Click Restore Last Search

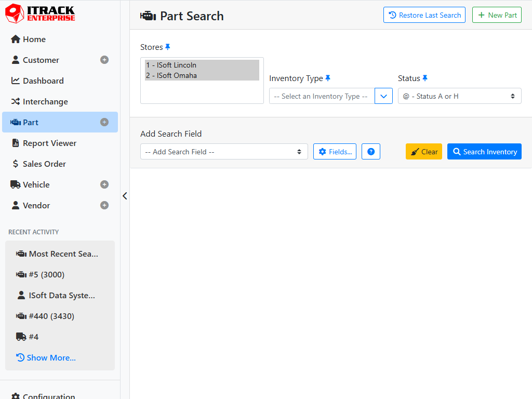click(x=424, y=15)
